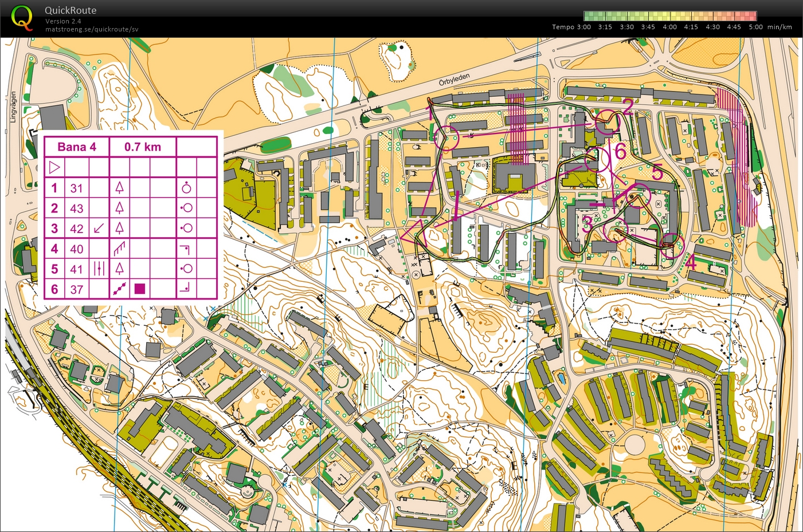The height and width of the screenshot is (532, 803).
Task: Click control number 6 in the table
Action: point(54,289)
